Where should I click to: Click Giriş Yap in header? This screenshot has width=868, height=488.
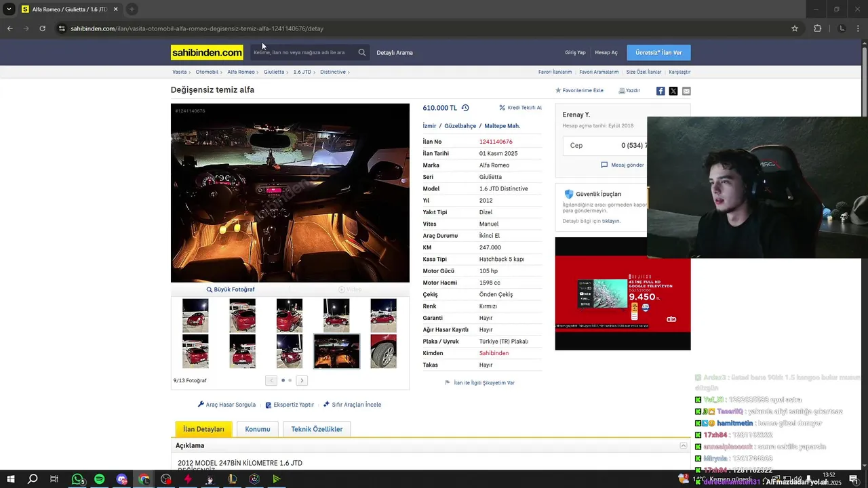tap(575, 52)
